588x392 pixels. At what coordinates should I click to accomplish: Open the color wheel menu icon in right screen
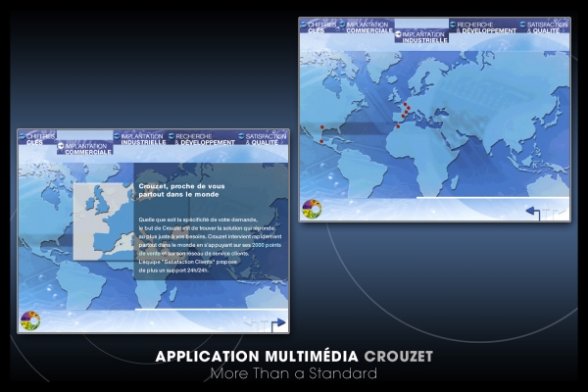pyautogui.click(x=312, y=208)
